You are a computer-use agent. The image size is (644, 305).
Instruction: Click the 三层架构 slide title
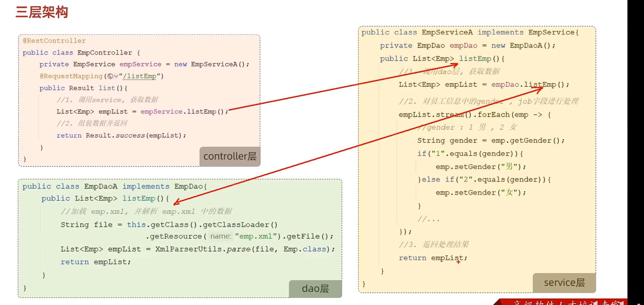[x=42, y=12]
